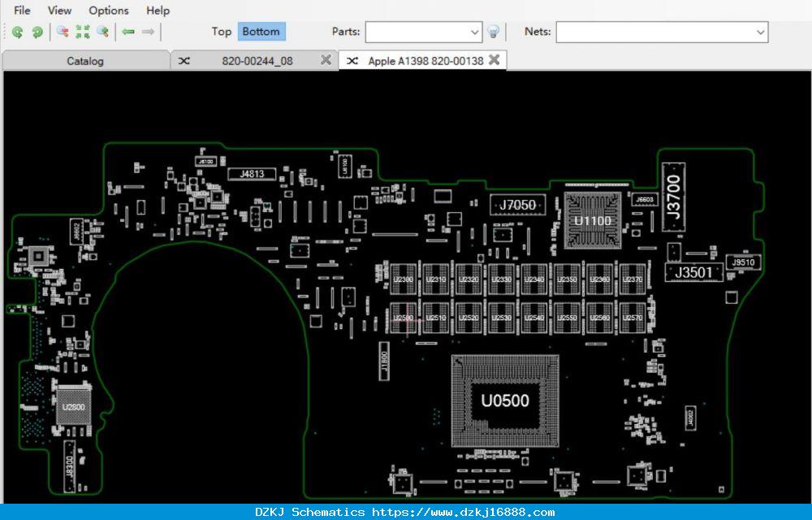Select Apple A1398 820-00138 tab
This screenshot has width=812, height=520.
coord(425,61)
